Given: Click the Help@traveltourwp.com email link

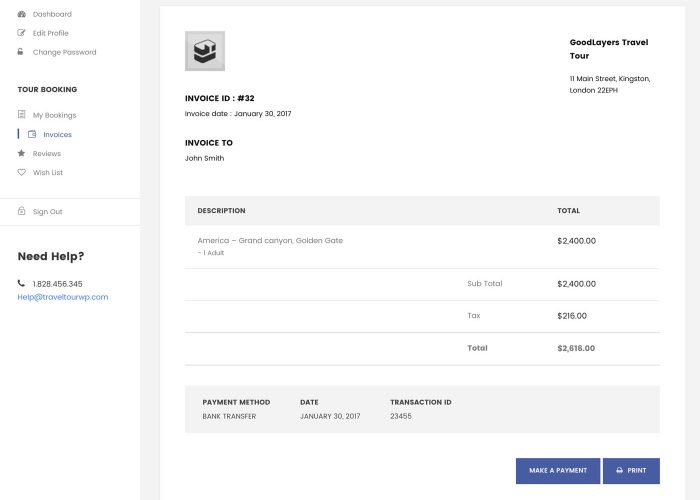Looking at the screenshot, I should [x=63, y=297].
